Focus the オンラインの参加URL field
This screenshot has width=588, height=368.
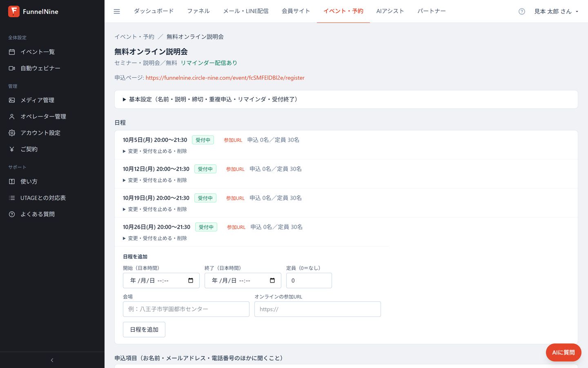click(318, 309)
